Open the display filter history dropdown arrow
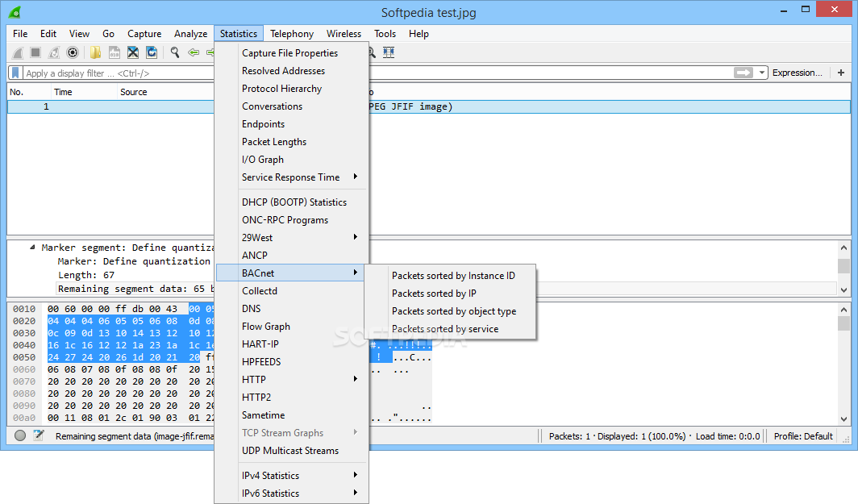 pyautogui.click(x=762, y=73)
